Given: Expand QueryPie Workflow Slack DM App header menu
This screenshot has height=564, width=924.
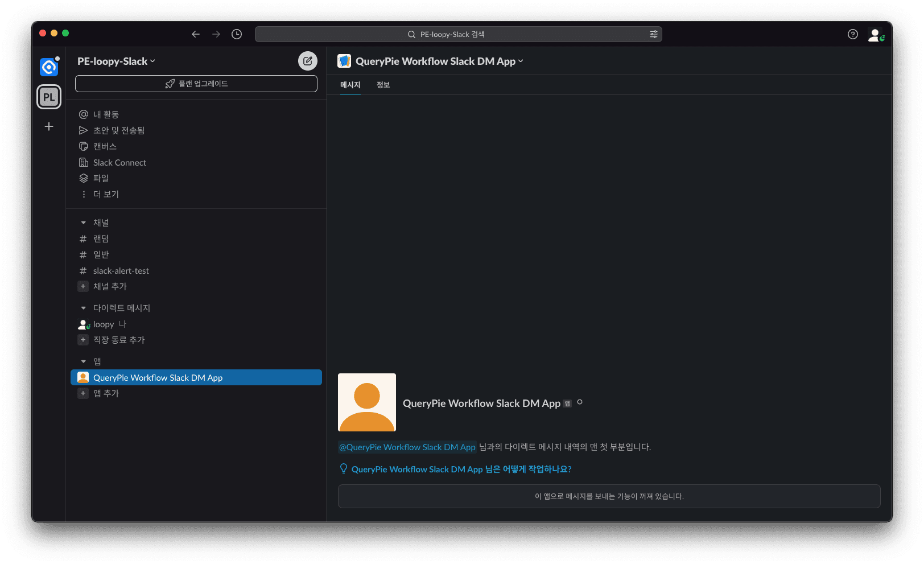Looking at the screenshot, I should (439, 61).
